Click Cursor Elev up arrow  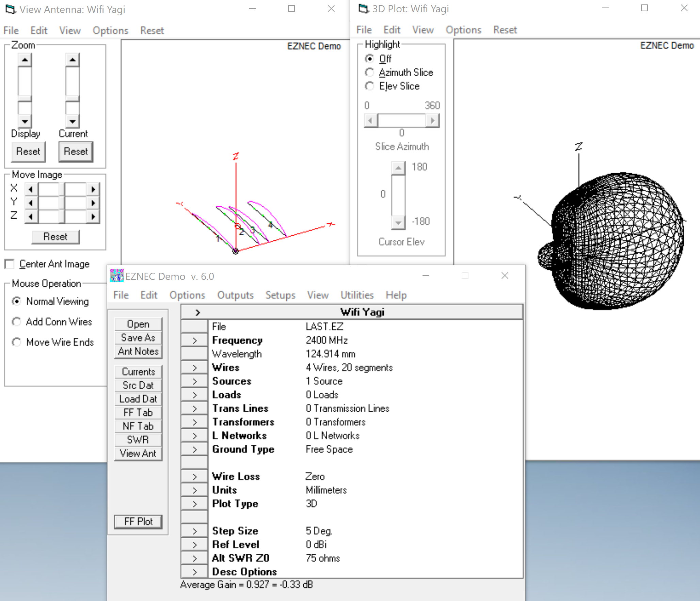coord(398,168)
